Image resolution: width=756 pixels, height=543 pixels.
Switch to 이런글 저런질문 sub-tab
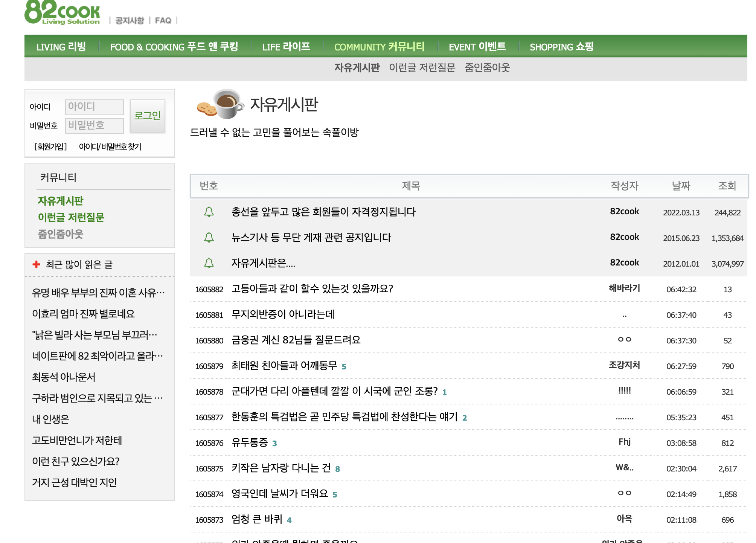coord(422,68)
